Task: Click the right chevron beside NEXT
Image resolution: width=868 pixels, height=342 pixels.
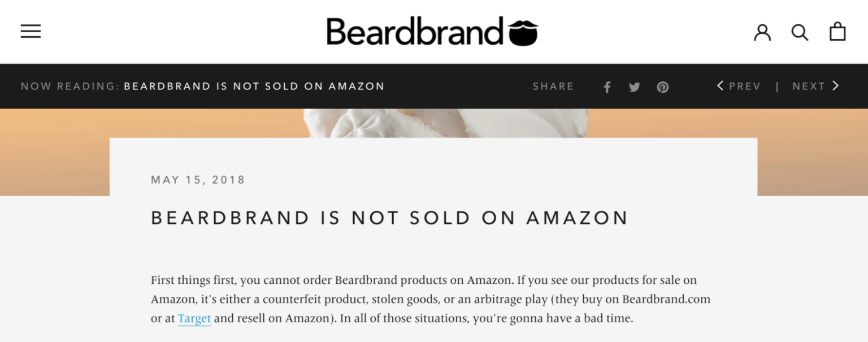Action: (x=836, y=86)
